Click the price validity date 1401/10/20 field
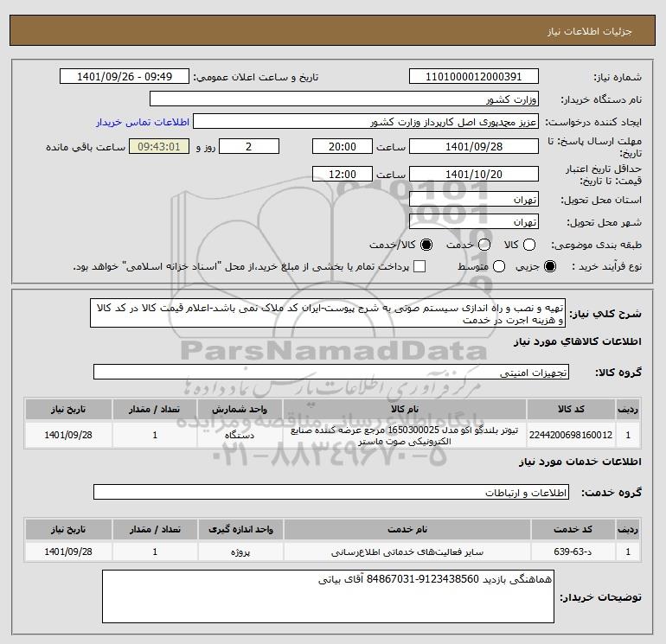666x644 pixels. point(474,174)
